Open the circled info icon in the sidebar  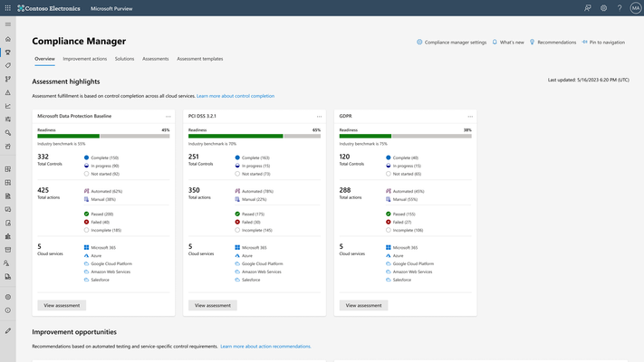point(8,310)
